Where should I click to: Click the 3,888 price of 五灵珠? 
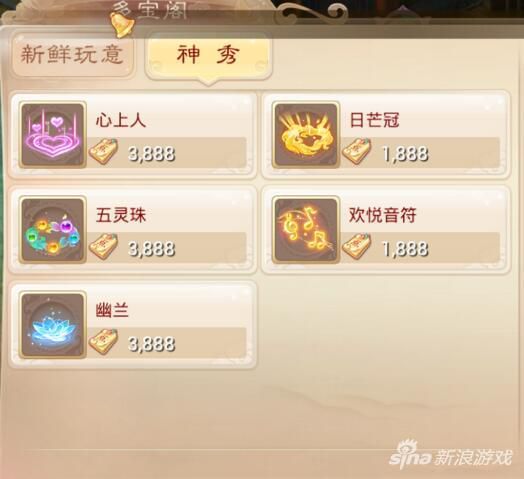152,249
